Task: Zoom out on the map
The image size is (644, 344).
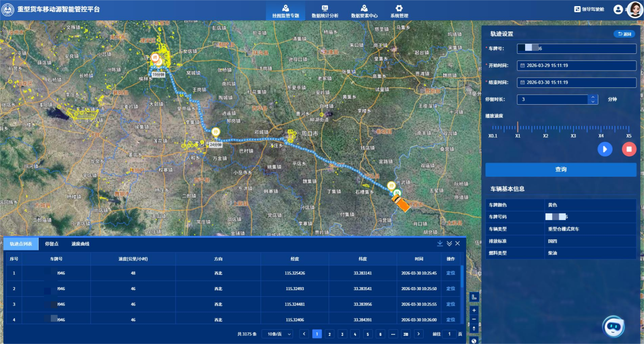Action: click(x=474, y=319)
